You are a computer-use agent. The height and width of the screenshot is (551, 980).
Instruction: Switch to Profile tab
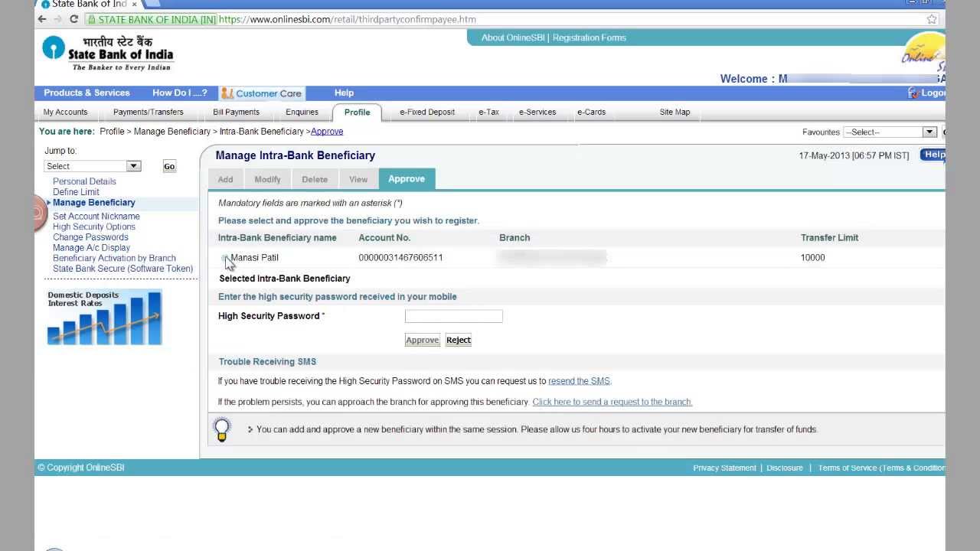pyautogui.click(x=357, y=112)
